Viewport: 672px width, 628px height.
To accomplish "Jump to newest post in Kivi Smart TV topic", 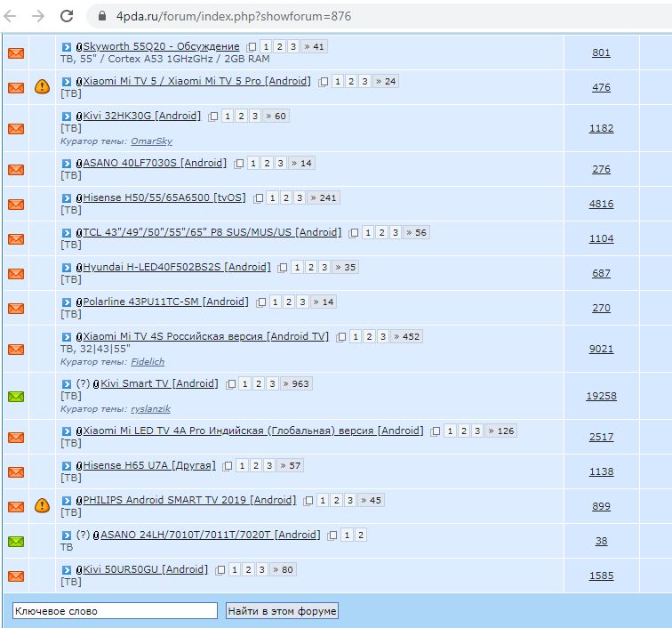I will tap(67, 384).
